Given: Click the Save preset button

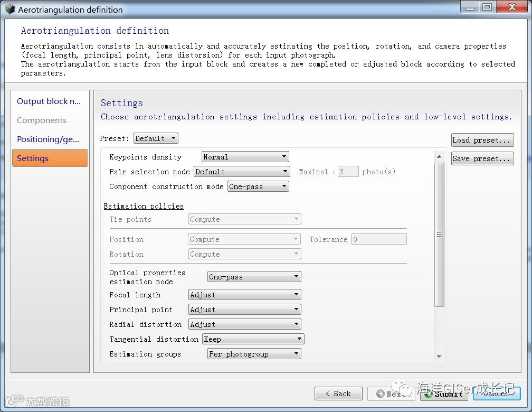Looking at the screenshot, I should pos(482,158).
